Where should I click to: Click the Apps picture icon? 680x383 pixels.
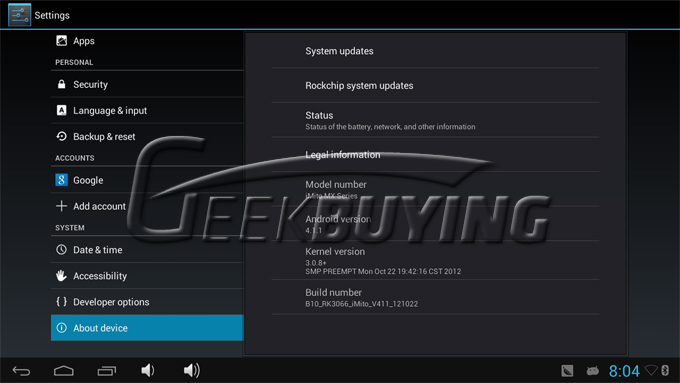(62, 41)
